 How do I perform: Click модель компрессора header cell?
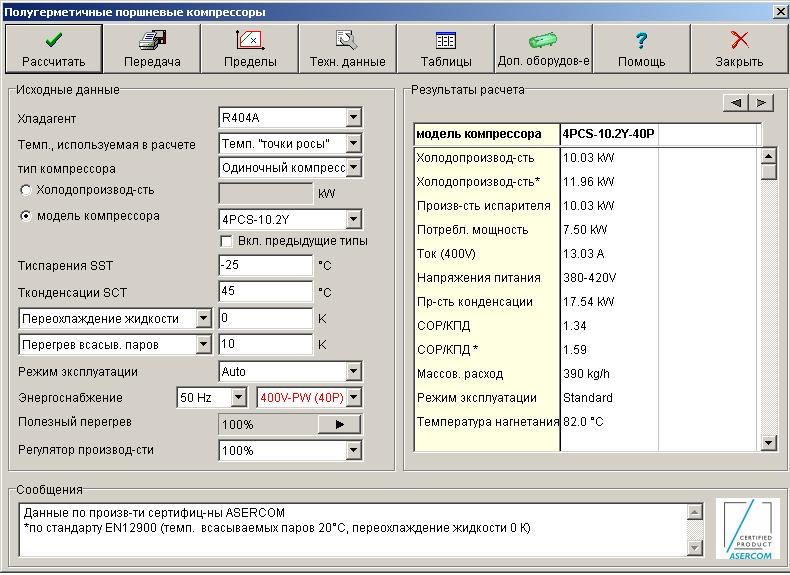pos(487,135)
